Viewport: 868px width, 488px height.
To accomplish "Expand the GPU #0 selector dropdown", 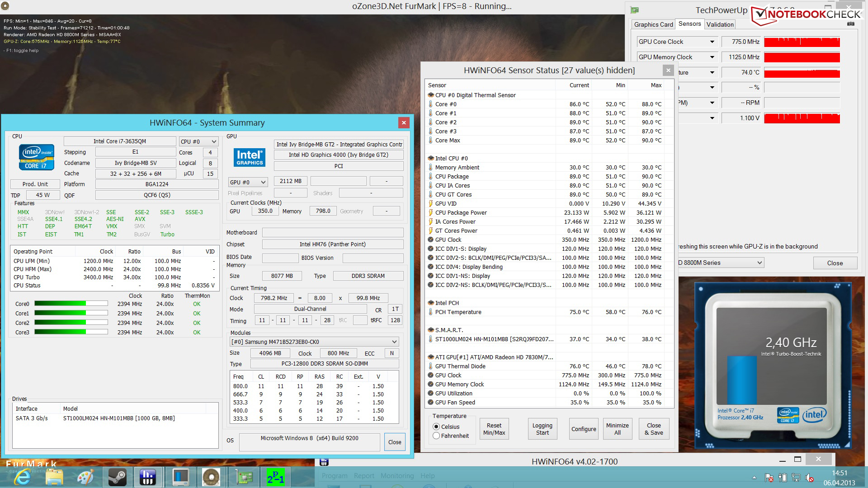I will click(x=248, y=182).
